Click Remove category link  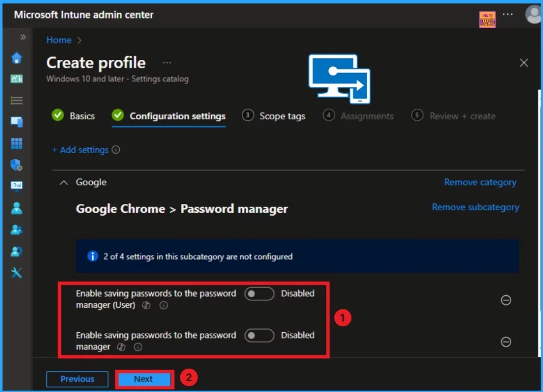click(x=480, y=182)
